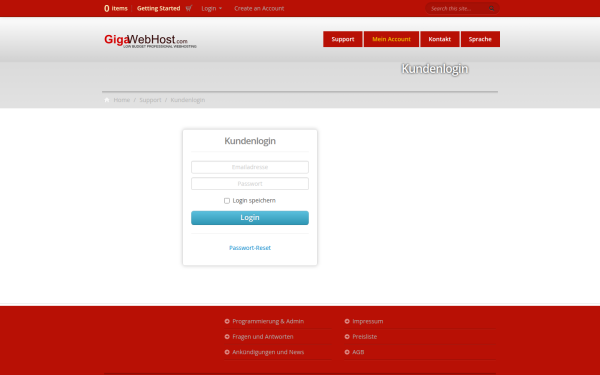Expand the Login dropdown in top bar
This screenshot has width=600, height=375.
pyautogui.click(x=212, y=8)
